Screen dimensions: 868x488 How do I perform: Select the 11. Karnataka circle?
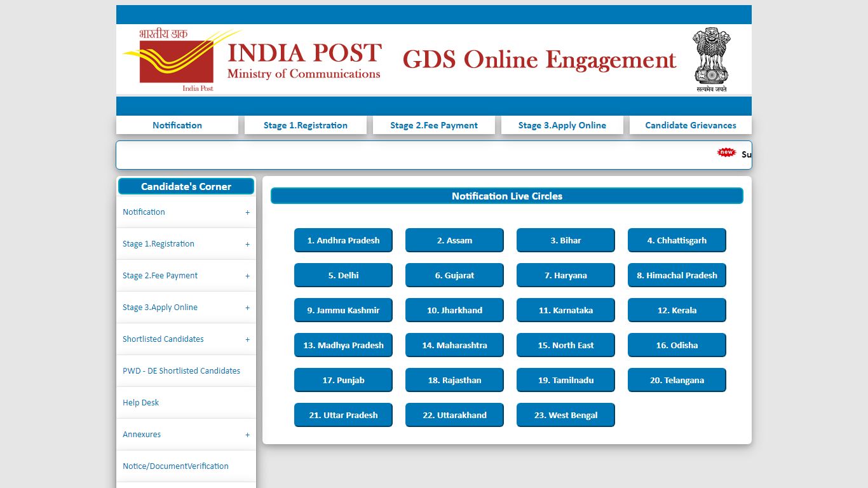pyautogui.click(x=566, y=310)
